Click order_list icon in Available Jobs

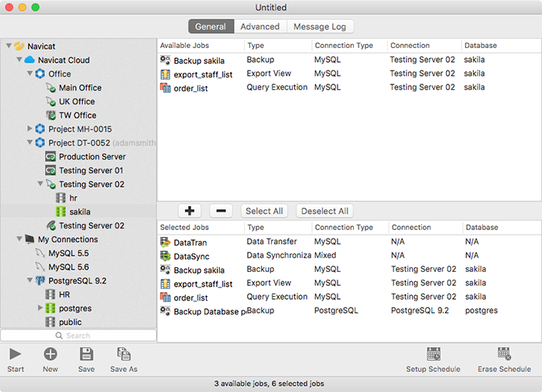point(165,88)
